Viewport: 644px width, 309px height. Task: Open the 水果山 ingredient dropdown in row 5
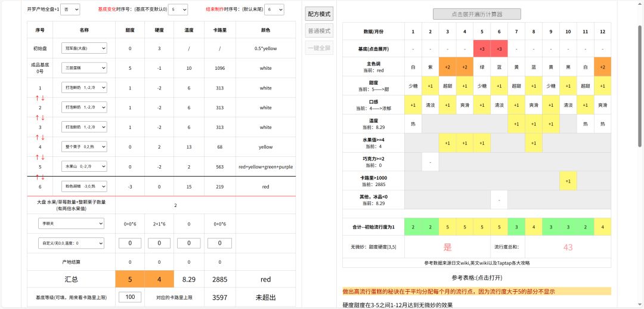click(x=83, y=166)
